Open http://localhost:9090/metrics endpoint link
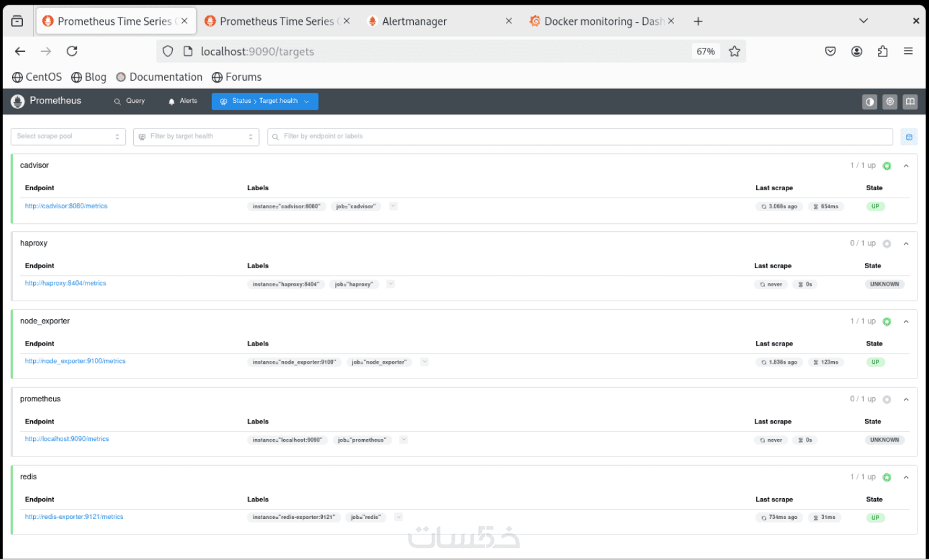The width and height of the screenshot is (929, 560). coord(67,439)
